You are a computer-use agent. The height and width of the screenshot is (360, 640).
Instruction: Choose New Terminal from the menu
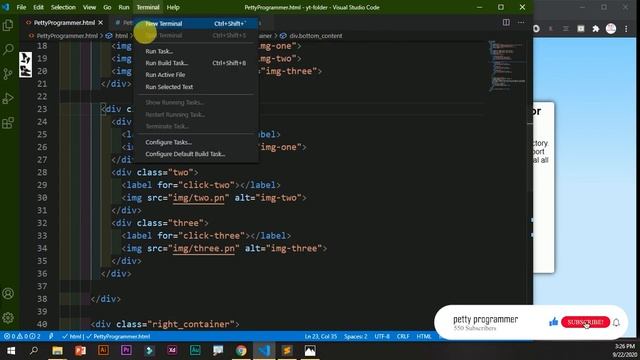196,24
